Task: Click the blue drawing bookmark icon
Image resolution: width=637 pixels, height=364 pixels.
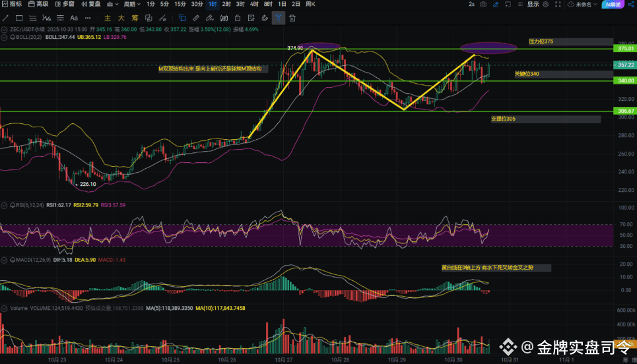Action: 182,18
